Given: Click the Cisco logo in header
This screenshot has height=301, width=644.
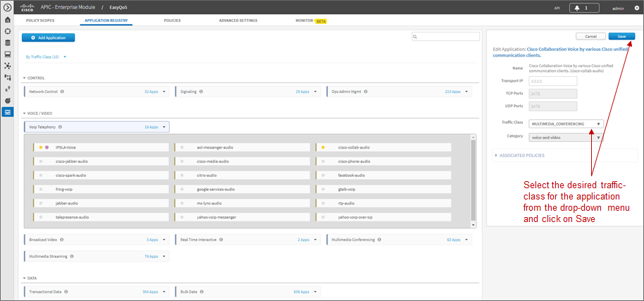Looking at the screenshot, I should tap(27, 7).
